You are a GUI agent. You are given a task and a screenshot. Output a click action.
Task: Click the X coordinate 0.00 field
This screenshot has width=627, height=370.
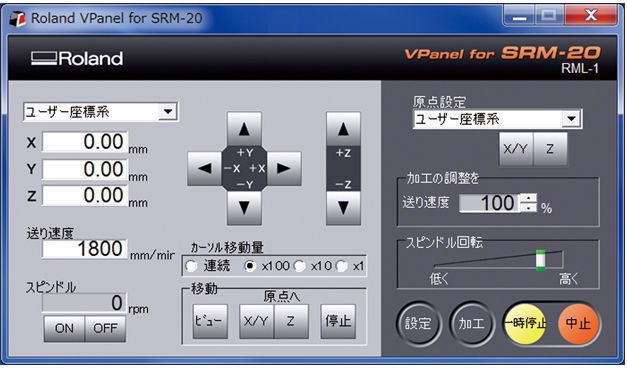(85, 142)
